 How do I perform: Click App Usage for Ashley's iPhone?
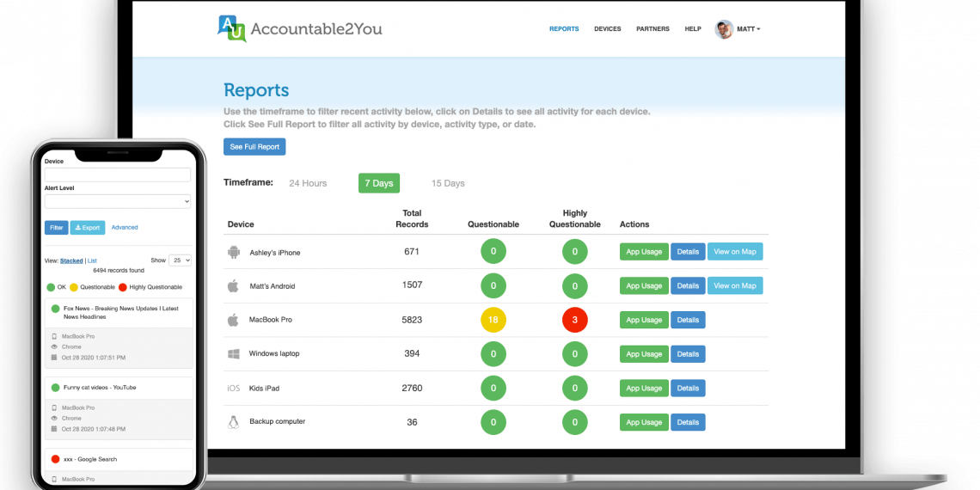click(x=644, y=252)
